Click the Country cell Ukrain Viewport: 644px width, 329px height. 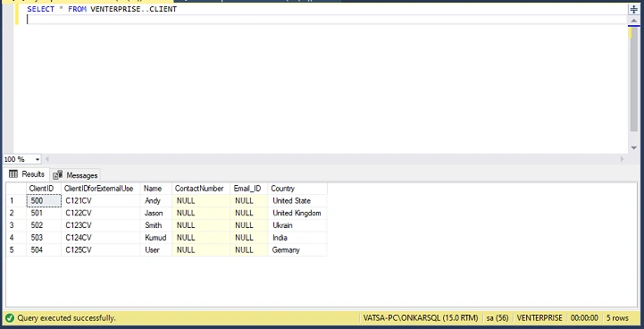pyautogui.click(x=297, y=225)
